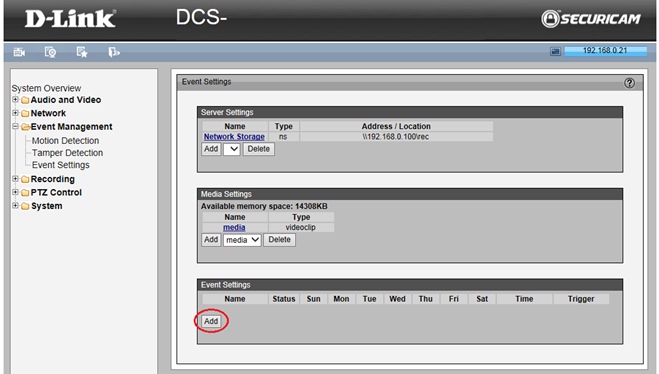This screenshot has height=374, width=659.
Task: Collapse the Event Management tree node
Action: pyautogui.click(x=15, y=126)
